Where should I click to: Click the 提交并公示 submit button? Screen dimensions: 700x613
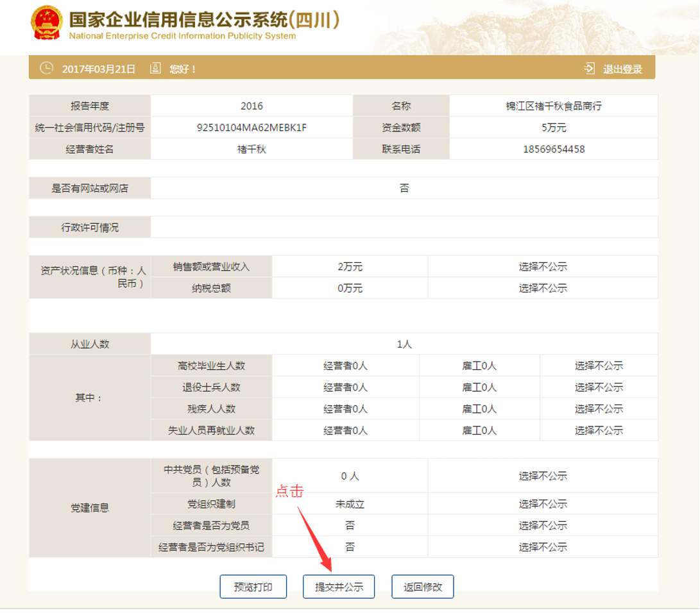(x=338, y=586)
